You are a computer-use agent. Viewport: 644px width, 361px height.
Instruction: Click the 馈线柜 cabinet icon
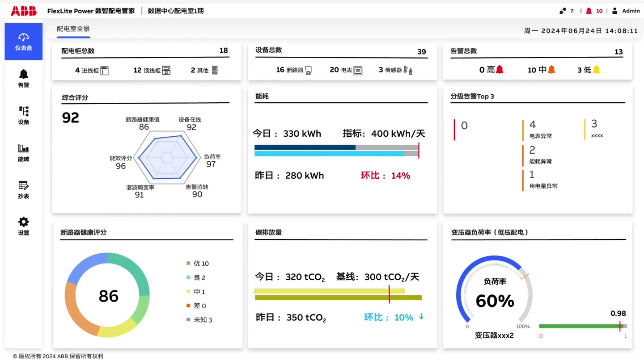(166, 70)
